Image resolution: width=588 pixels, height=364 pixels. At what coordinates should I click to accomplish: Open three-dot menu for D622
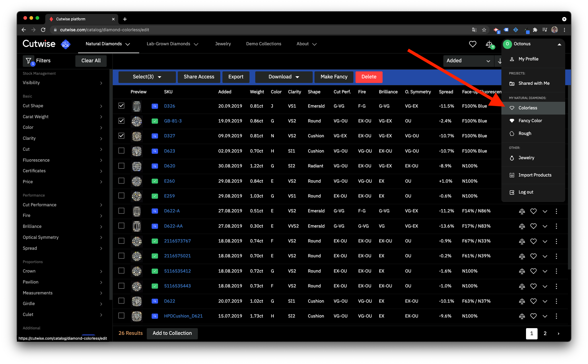coord(556,301)
